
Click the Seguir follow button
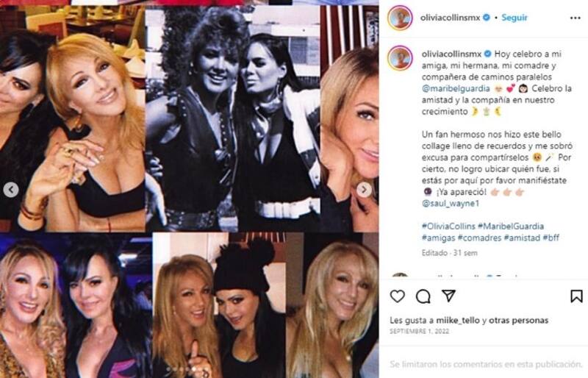pos(514,18)
